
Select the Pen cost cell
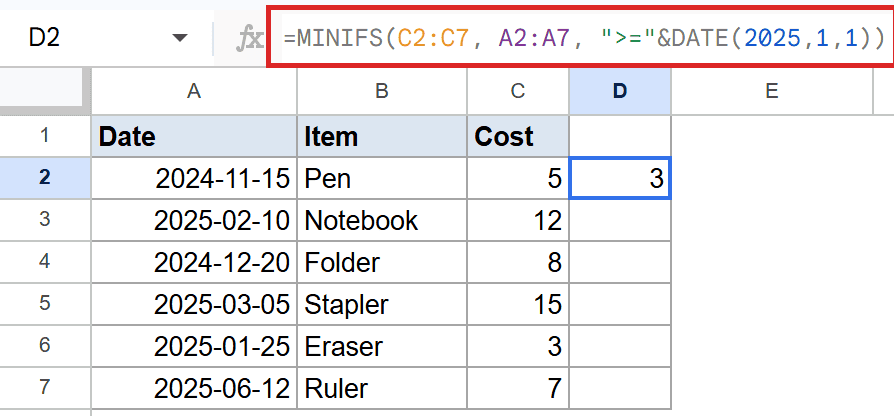click(x=518, y=178)
